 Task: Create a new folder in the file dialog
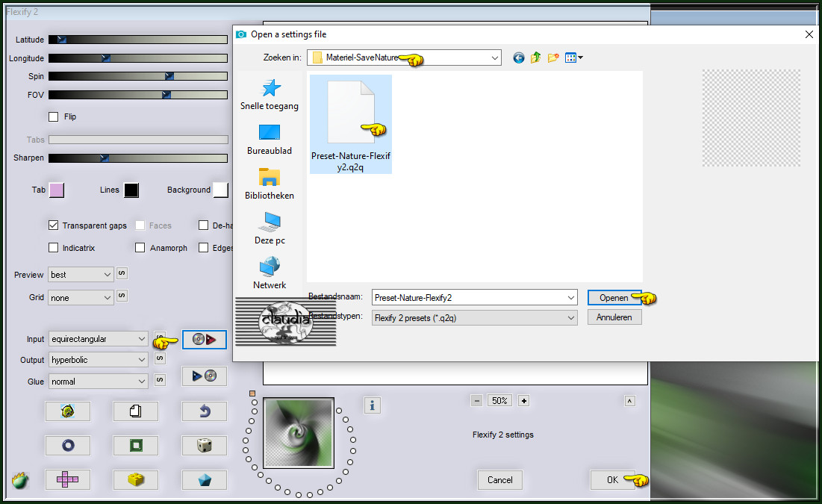[553, 57]
